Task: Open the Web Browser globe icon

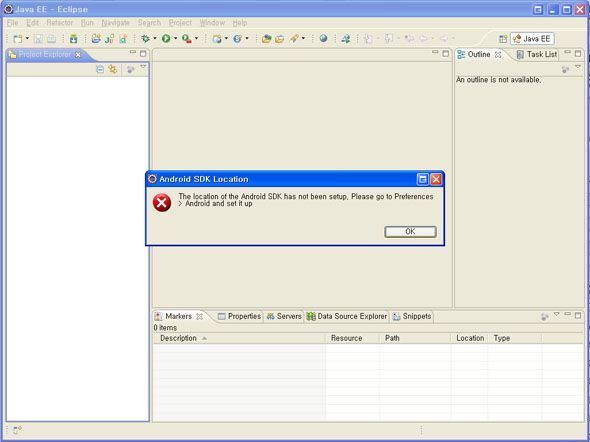Action: pos(323,38)
